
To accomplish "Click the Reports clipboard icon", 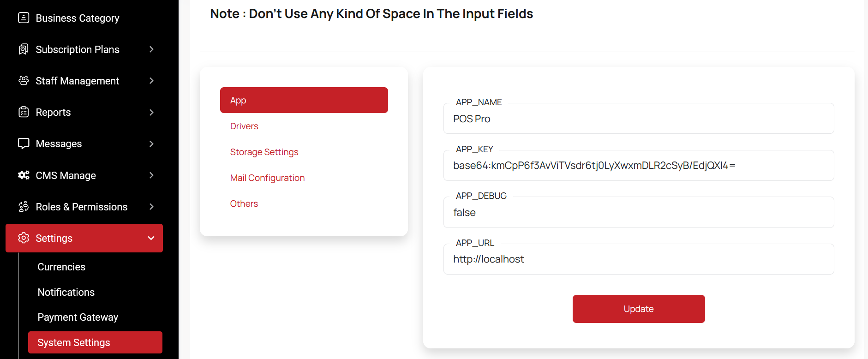I will 24,112.
